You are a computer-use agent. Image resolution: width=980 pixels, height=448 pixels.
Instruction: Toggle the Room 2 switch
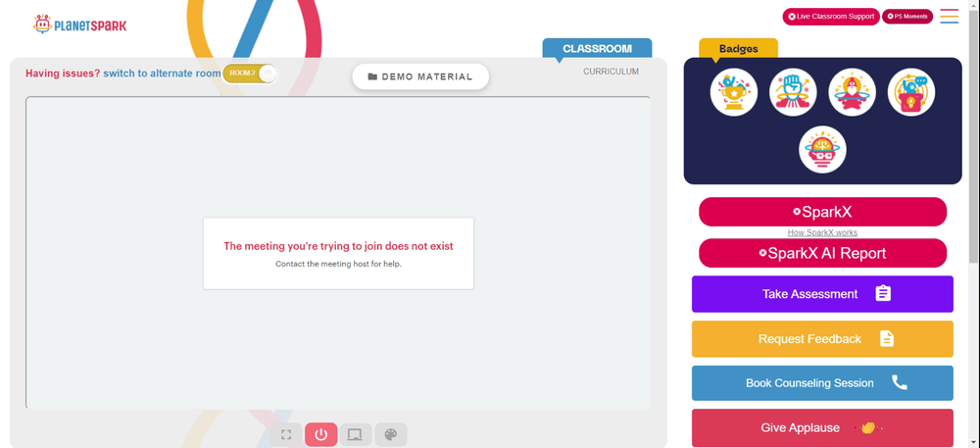[x=250, y=74]
